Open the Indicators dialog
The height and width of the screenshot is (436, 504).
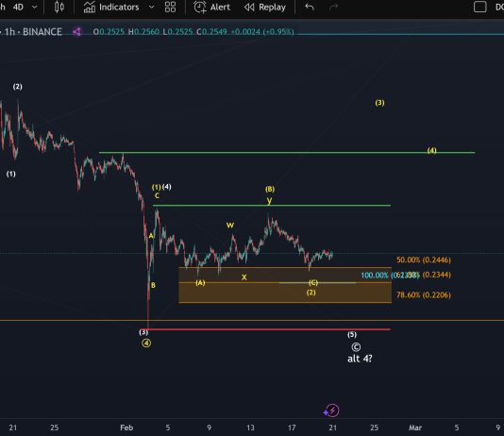tap(111, 7)
